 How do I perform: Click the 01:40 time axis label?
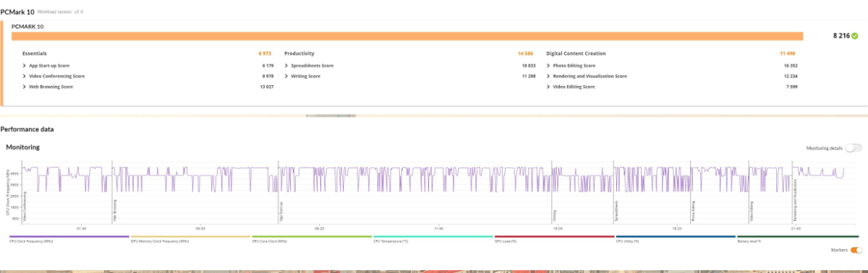pos(81,228)
